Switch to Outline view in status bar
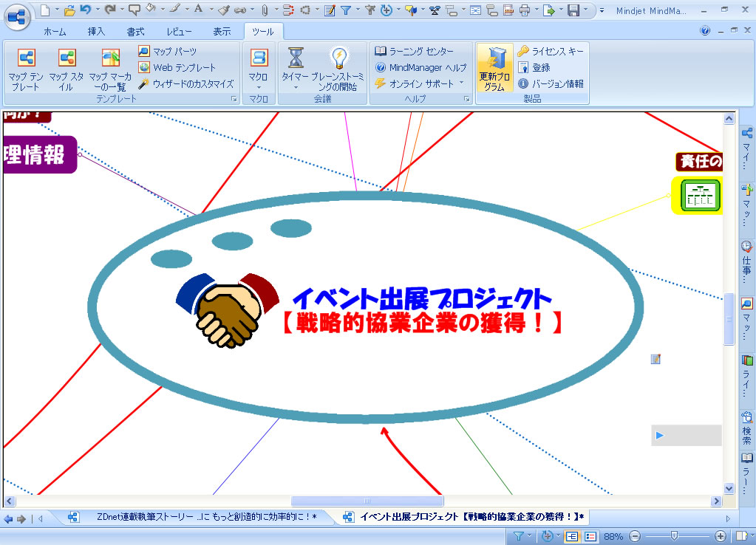 click(x=590, y=536)
